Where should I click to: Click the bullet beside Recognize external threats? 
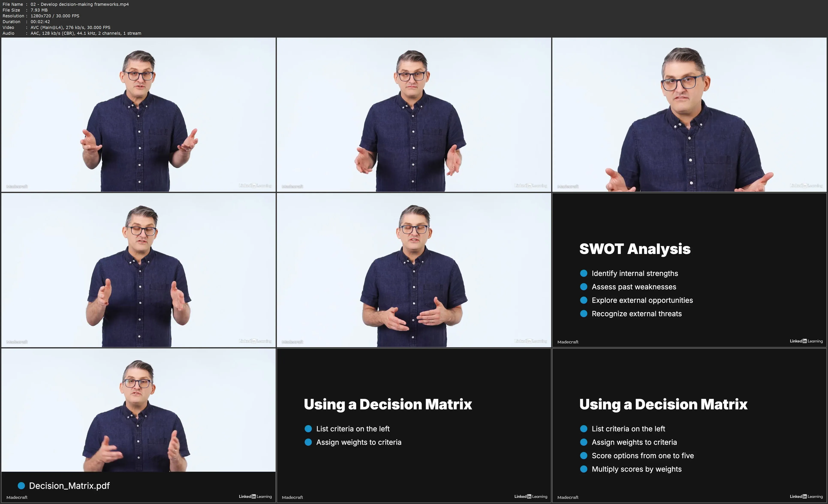pyautogui.click(x=584, y=313)
